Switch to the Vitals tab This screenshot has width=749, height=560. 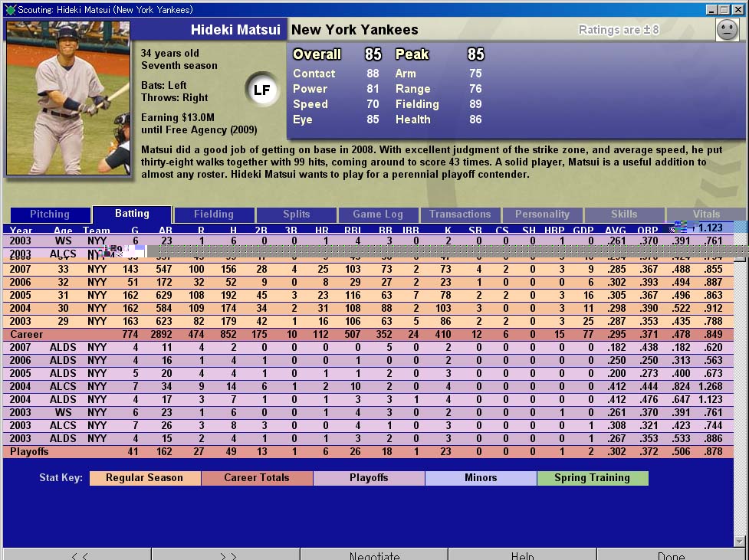click(707, 215)
